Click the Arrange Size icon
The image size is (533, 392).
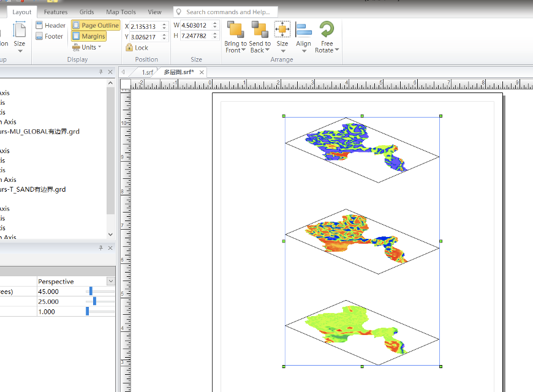point(282,30)
